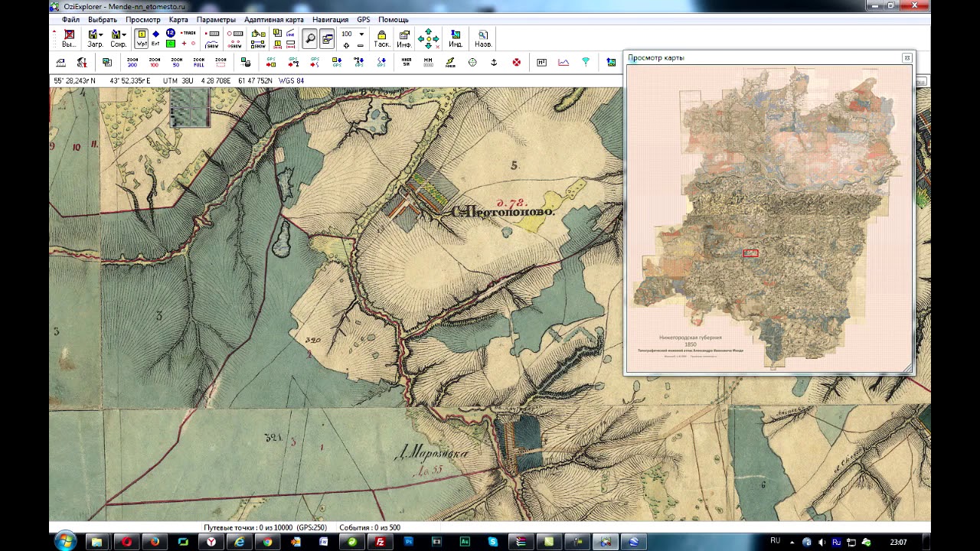Image resolution: width=980 pixels, height=551 pixels.
Task: Click the green C map comment icon
Action: pyautogui.click(x=171, y=44)
